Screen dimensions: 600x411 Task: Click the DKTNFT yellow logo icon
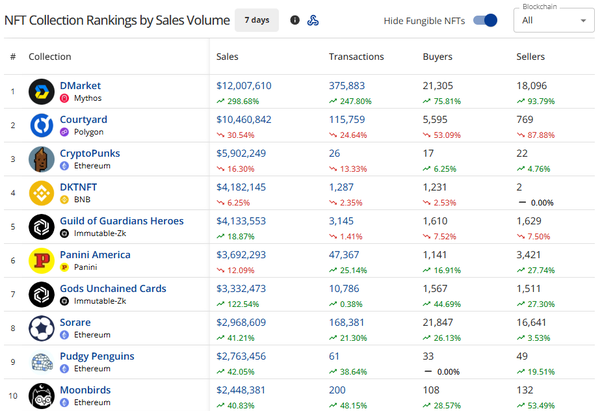tap(41, 193)
